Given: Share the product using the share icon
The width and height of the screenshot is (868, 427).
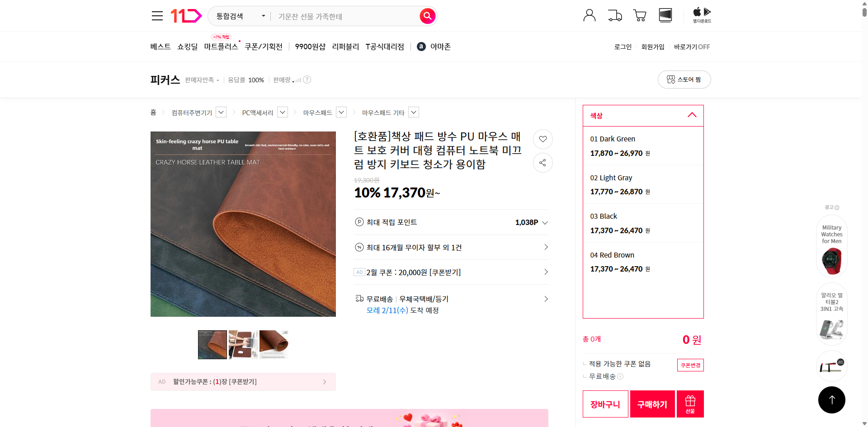Looking at the screenshot, I should tap(542, 163).
